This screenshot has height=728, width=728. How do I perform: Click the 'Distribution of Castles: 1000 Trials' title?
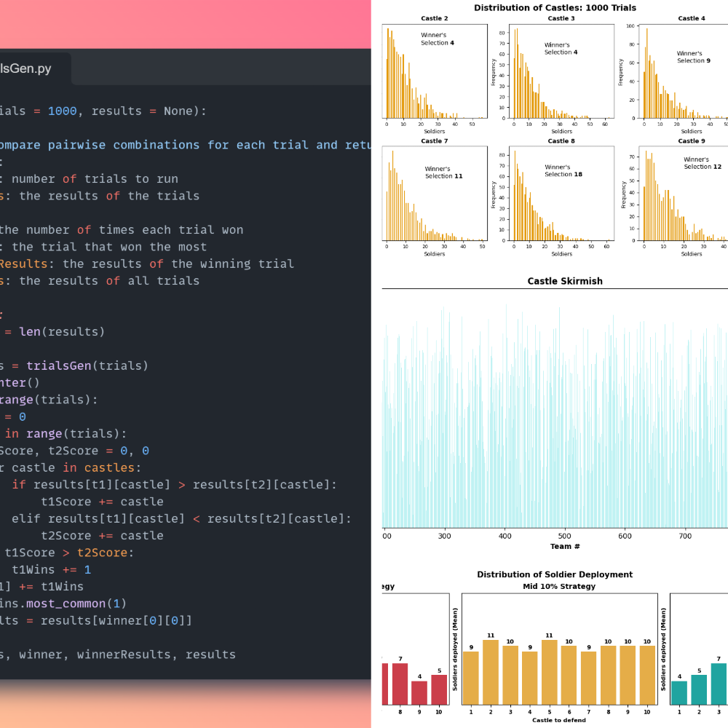point(555,8)
